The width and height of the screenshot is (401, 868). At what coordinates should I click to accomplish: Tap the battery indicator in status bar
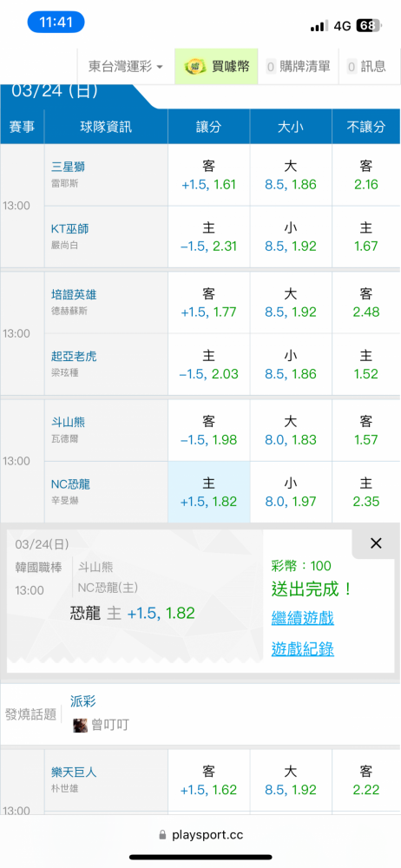point(368,25)
